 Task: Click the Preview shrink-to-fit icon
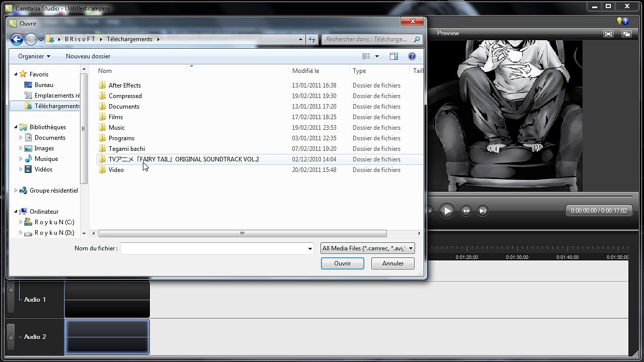tap(609, 34)
